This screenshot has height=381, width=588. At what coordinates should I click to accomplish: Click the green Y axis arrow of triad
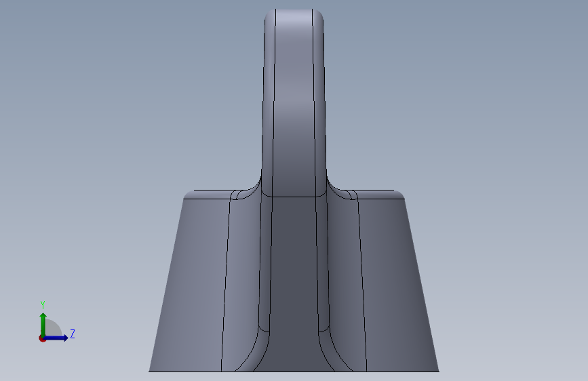tap(43, 324)
